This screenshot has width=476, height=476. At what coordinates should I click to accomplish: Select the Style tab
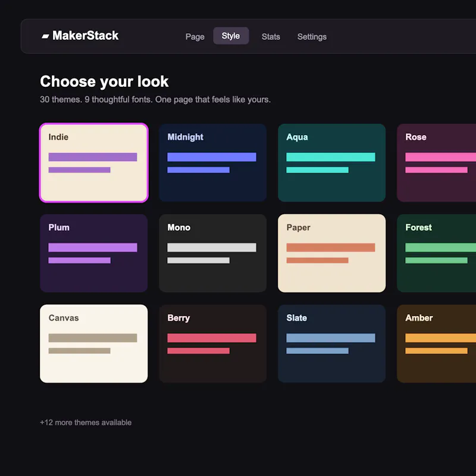[231, 36]
